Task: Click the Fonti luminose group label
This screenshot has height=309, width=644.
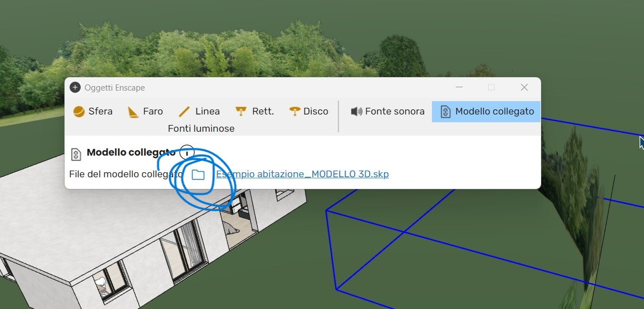Action: pos(201,128)
